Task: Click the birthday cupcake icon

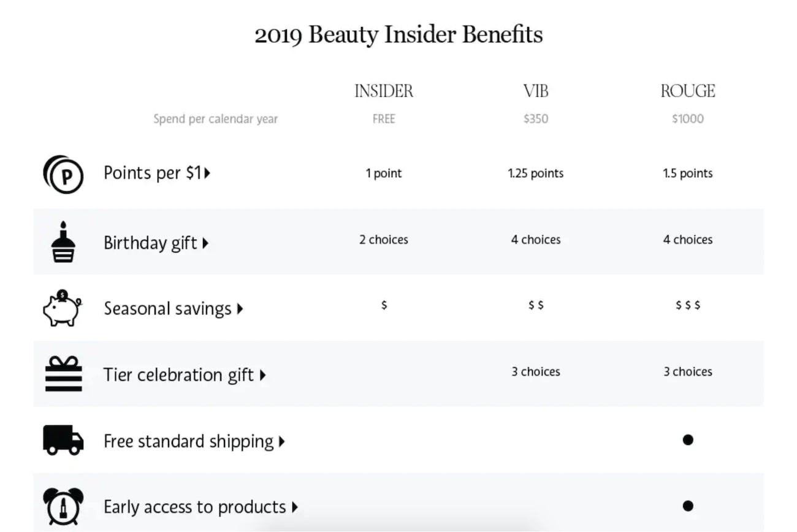Action: (x=63, y=243)
